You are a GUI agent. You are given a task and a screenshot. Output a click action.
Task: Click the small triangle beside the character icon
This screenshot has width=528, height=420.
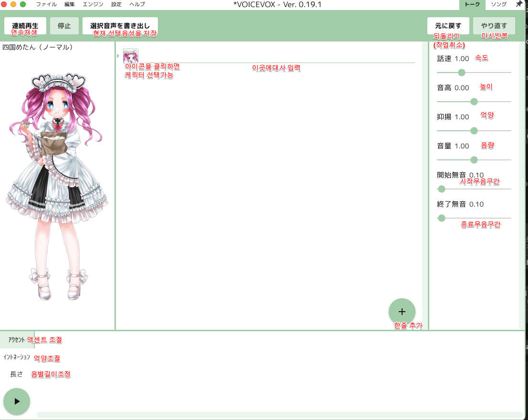tap(118, 56)
